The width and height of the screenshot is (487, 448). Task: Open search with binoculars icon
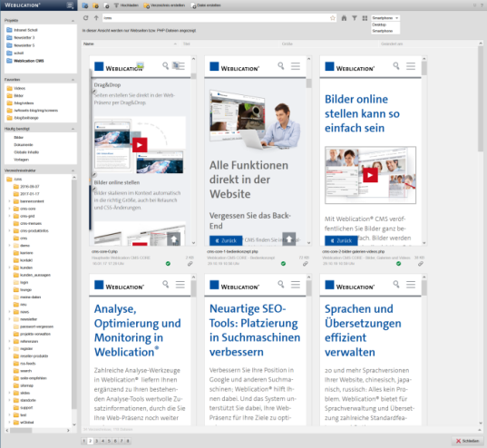(x=344, y=18)
